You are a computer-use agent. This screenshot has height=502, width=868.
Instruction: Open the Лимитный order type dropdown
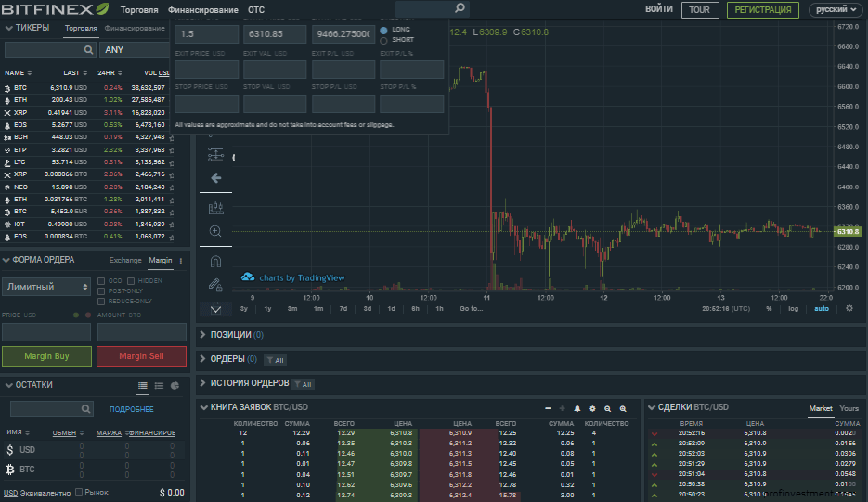point(46,287)
